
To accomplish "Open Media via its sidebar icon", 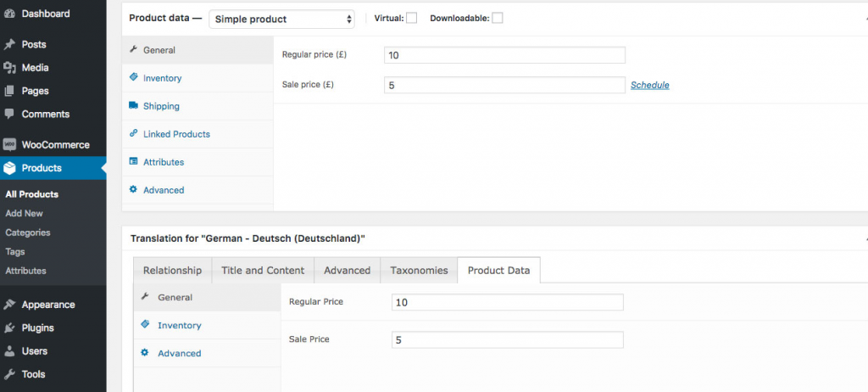I will [x=9, y=68].
